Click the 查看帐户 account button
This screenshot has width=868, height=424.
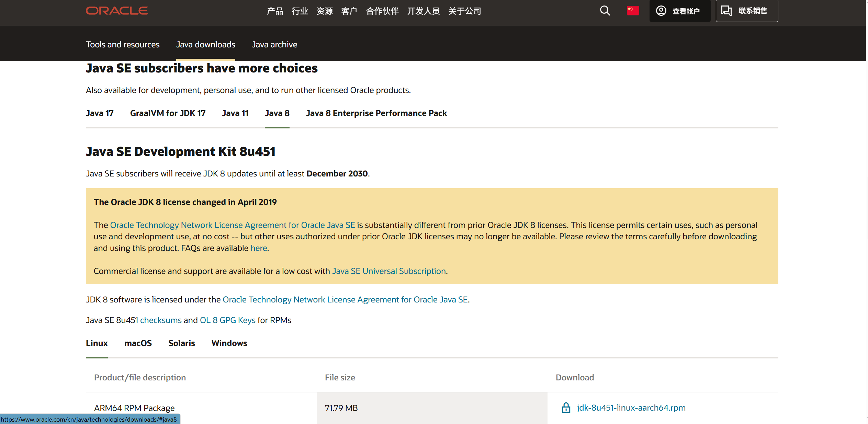coord(679,11)
